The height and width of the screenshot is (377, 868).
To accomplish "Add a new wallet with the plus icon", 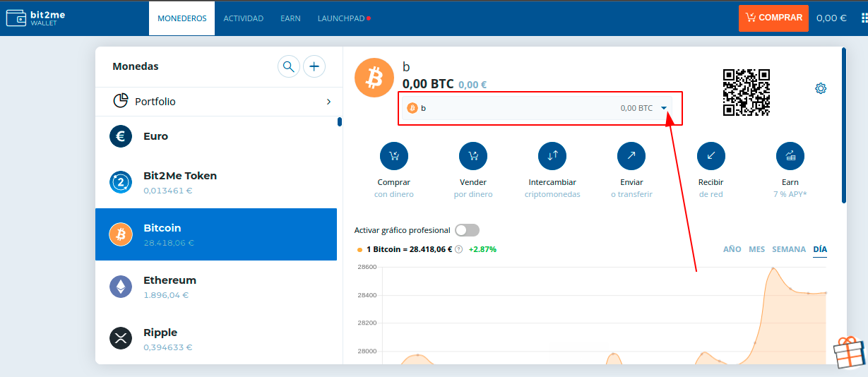I will 314,66.
